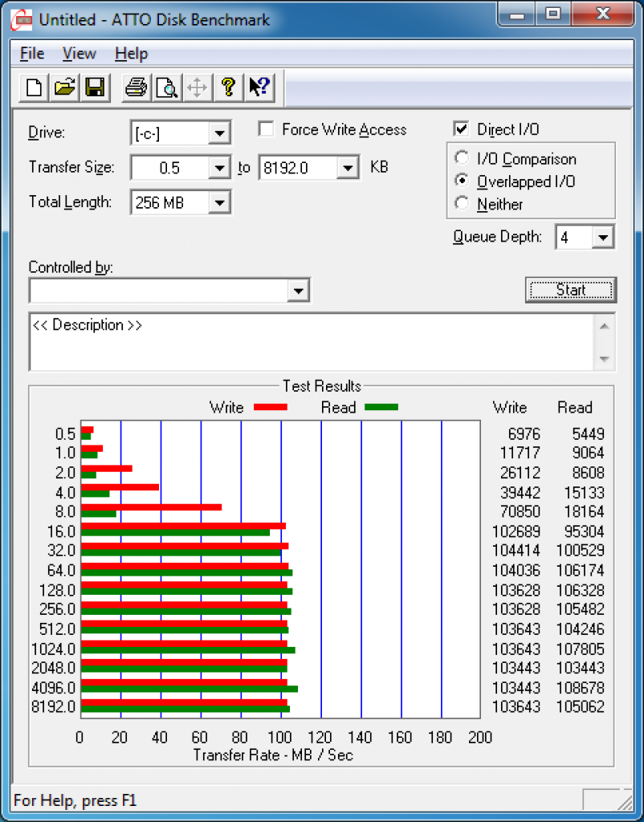Click the Description scrollbar up arrow

pos(604,327)
